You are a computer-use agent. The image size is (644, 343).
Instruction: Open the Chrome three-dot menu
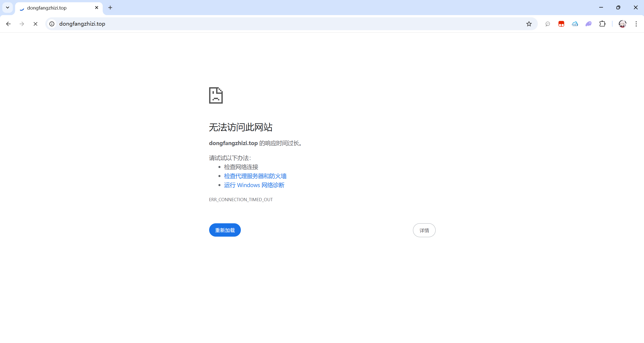[636, 24]
